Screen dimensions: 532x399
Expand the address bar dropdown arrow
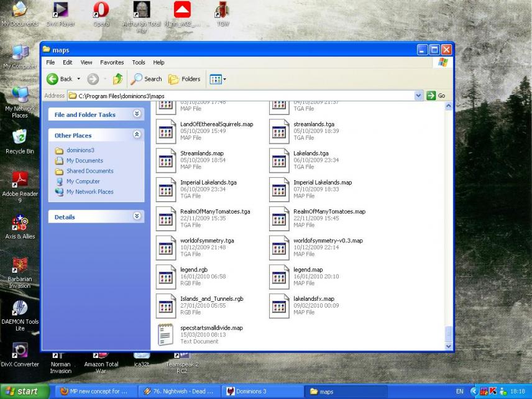point(418,96)
